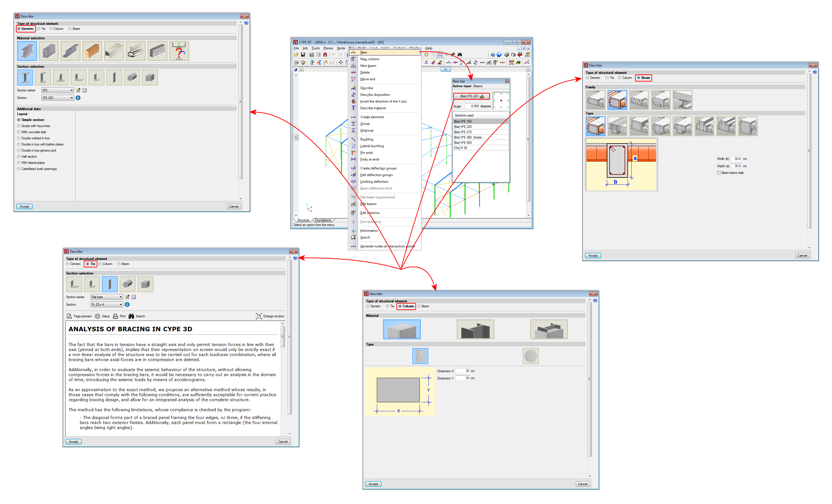
Task: Click Cancel in Beam Describe dialog
Action: click(x=802, y=255)
